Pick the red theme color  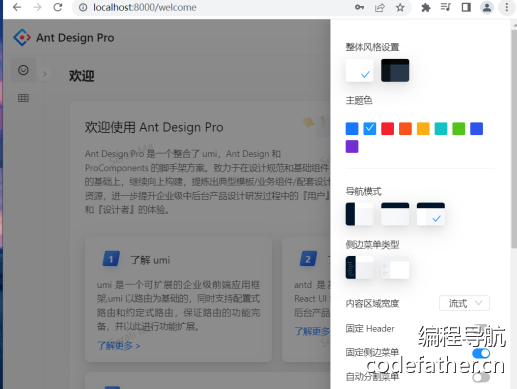point(387,129)
